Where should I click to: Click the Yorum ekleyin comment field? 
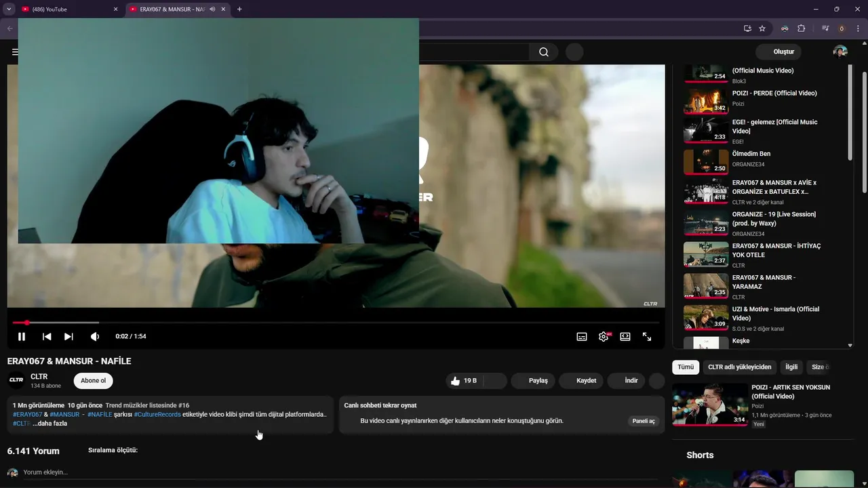(339, 472)
